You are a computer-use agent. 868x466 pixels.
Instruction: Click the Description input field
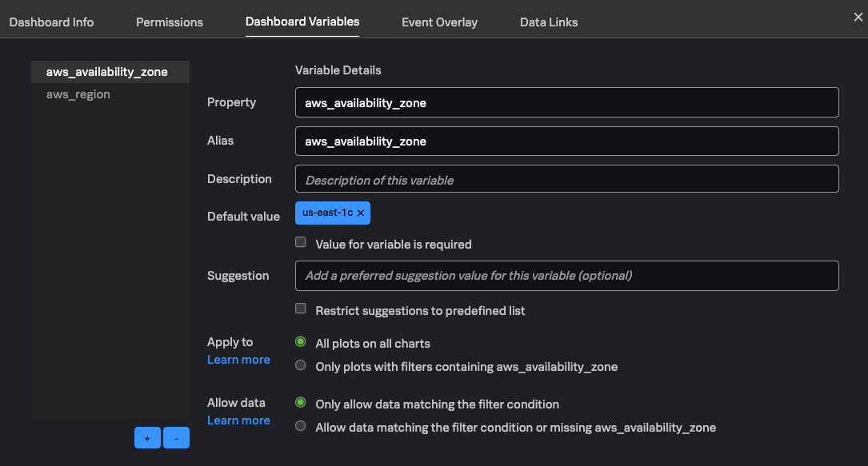tap(566, 178)
